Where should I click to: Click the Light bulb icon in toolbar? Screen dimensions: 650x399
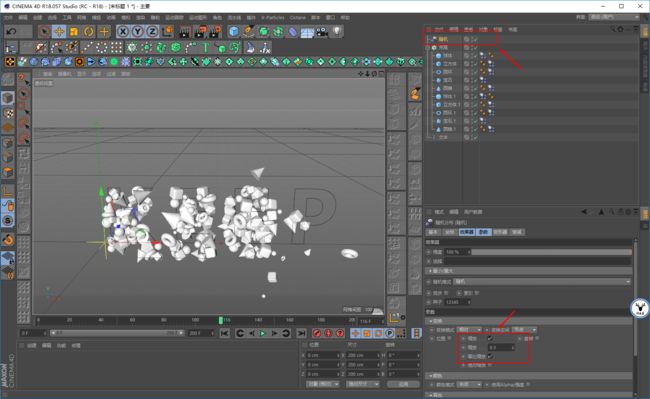pos(337,31)
